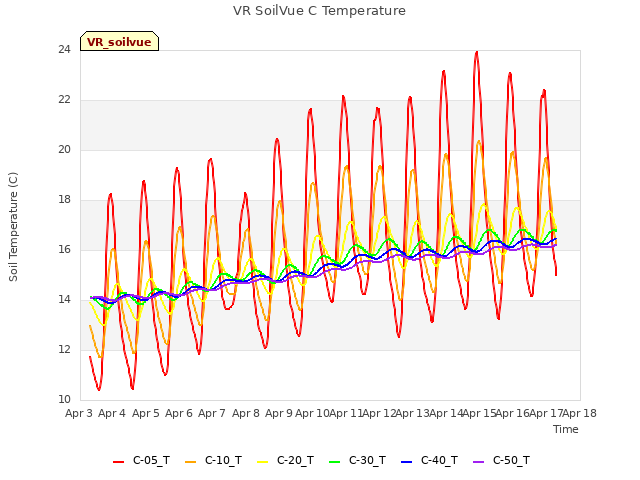This screenshot has height=480, width=640.
Task: Click the purple C-50_T legend swatch
Action: pos(479,462)
